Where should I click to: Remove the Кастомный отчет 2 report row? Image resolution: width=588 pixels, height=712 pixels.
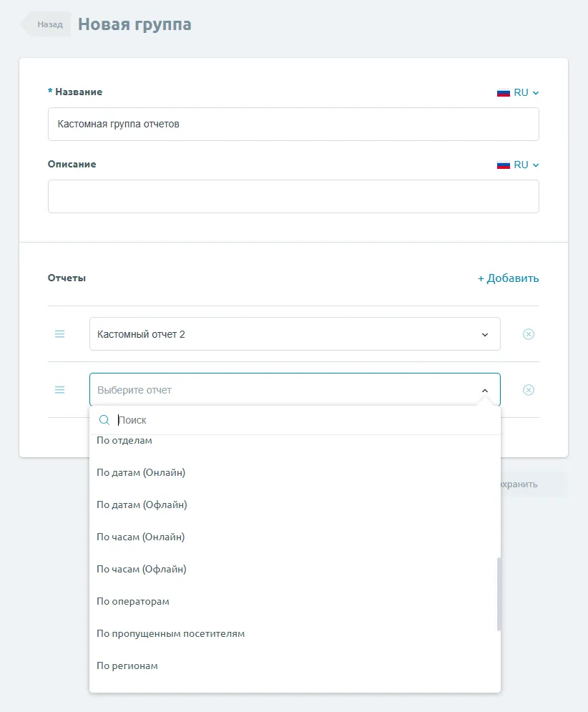[x=529, y=334]
